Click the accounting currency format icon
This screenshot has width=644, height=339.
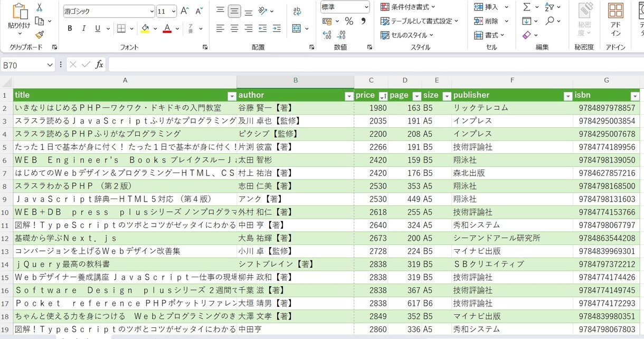coord(327,21)
